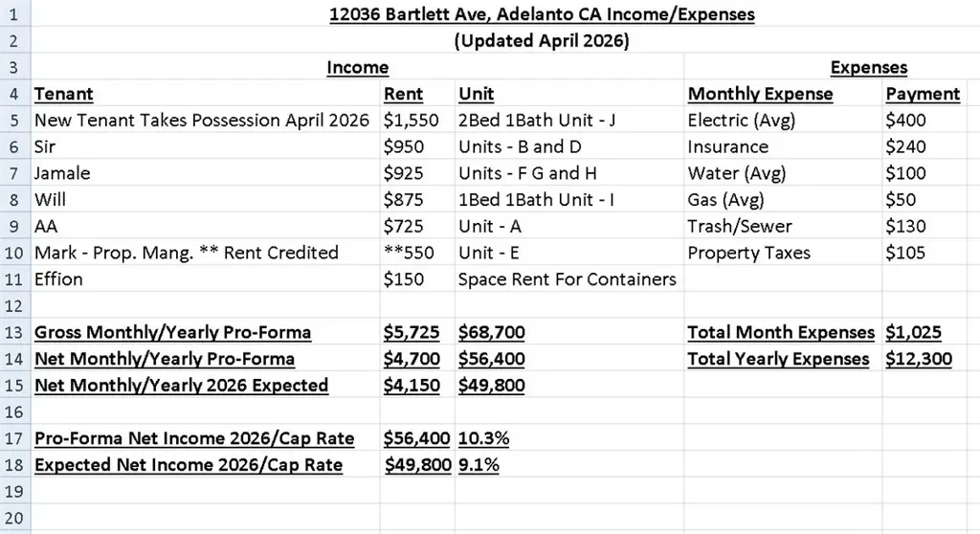The image size is (980, 534).
Task: Click the 'Income' section heading cell
Action: pyautogui.click(x=357, y=68)
